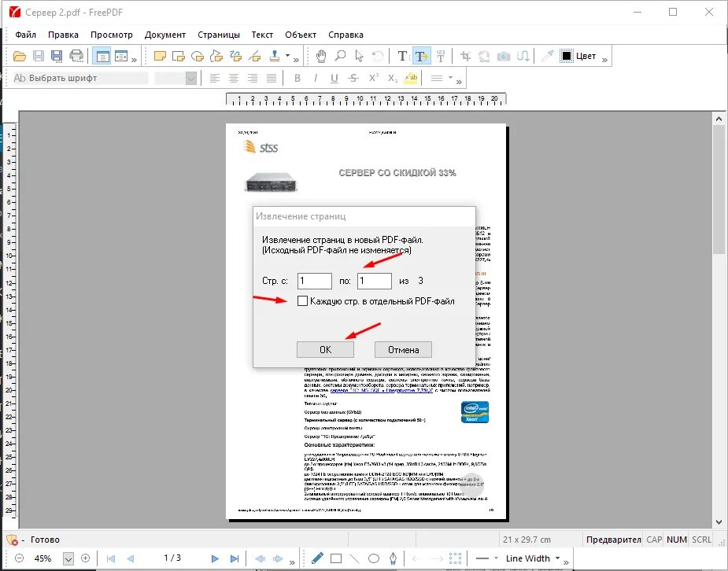Click the camera snapshot icon
This screenshot has height=571, width=728.
coord(503,56)
